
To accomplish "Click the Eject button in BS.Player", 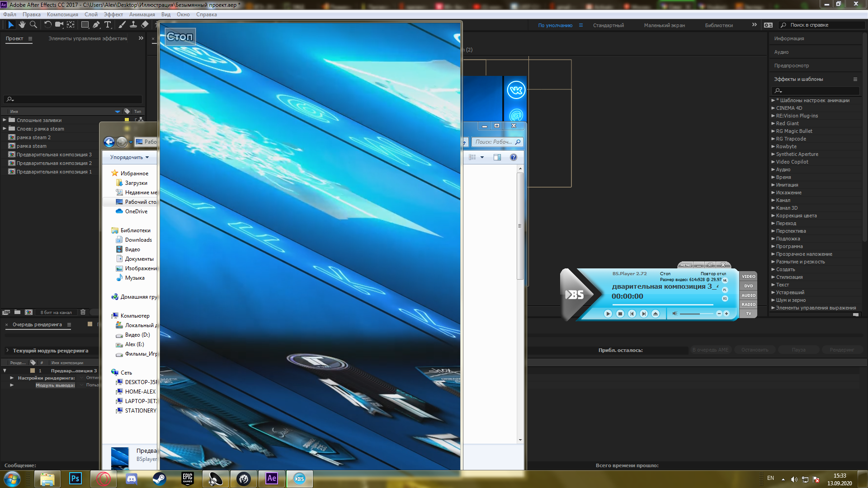I will pyautogui.click(x=656, y=314).
